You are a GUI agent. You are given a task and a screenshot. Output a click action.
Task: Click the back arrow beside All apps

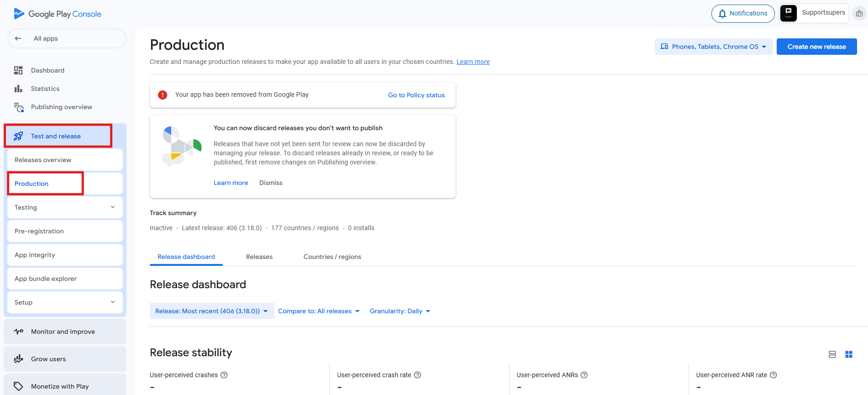(18, 38)
